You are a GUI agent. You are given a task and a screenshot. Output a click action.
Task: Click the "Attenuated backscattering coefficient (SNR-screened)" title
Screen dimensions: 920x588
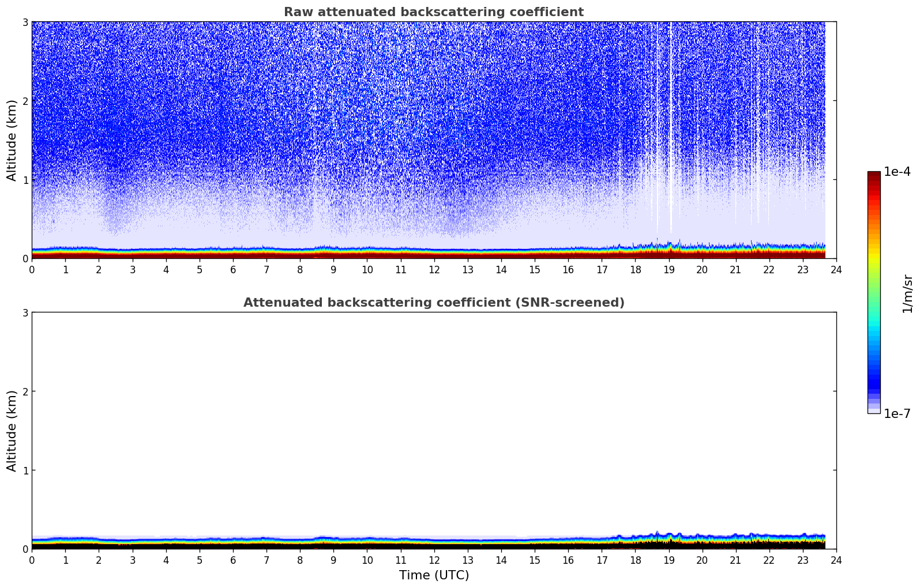pos(434,303)
